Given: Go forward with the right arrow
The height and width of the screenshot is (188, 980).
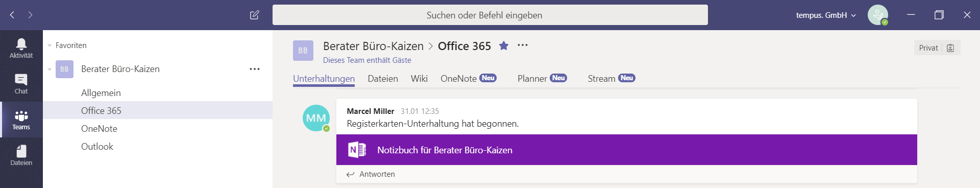Looking at the screenshot, I should (x=30, y=15).
